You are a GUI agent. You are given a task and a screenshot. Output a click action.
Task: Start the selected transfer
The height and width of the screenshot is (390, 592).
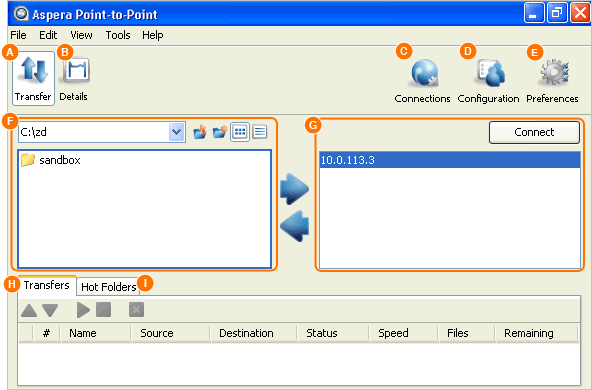[x=83, y=310]
